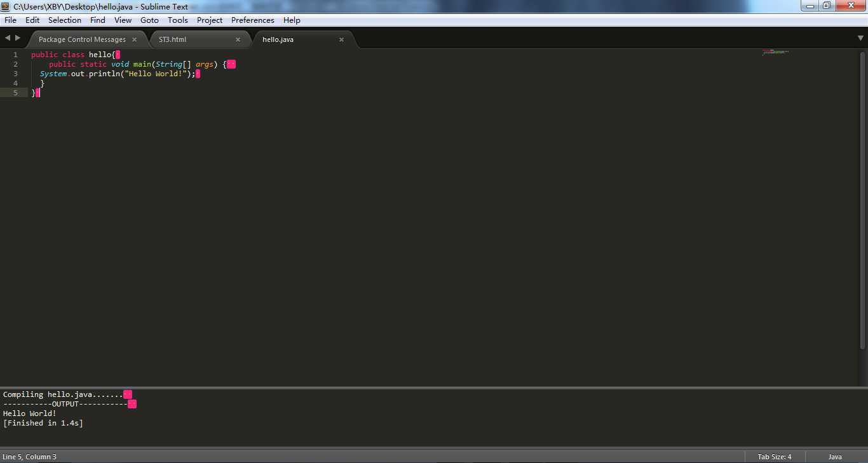Open the Selection menu

point(65,20)
